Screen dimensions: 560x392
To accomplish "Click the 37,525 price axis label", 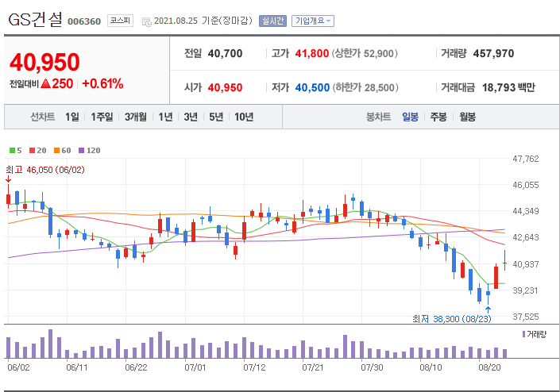I will [x=526, y=317].
